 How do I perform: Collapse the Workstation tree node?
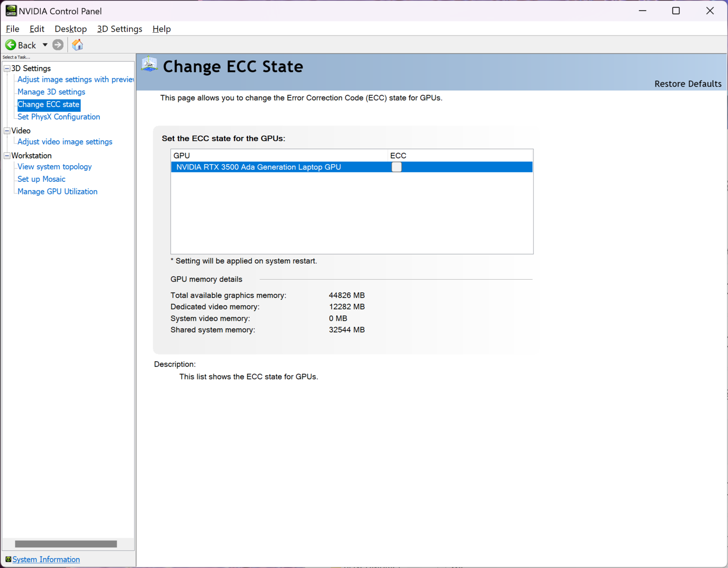[7, 156]
